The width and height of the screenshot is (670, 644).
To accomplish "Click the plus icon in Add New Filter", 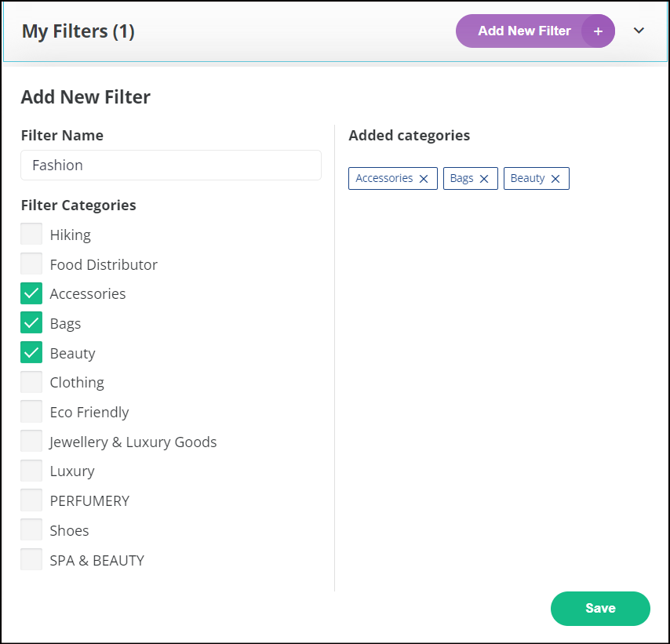I will [598, 31].
